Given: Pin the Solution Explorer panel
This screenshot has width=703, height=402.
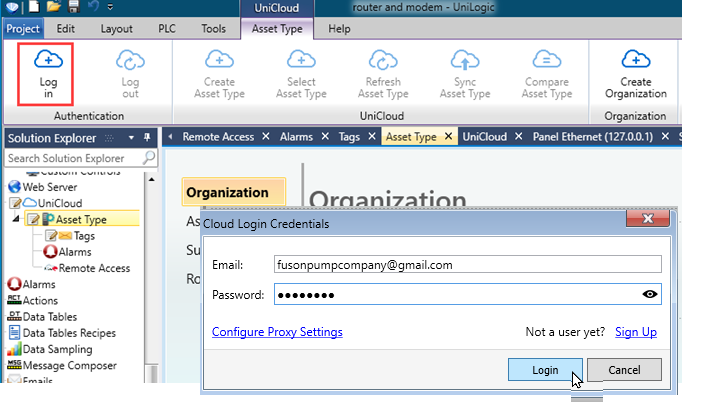Looking at the screenshot, I should pos(147,137).
